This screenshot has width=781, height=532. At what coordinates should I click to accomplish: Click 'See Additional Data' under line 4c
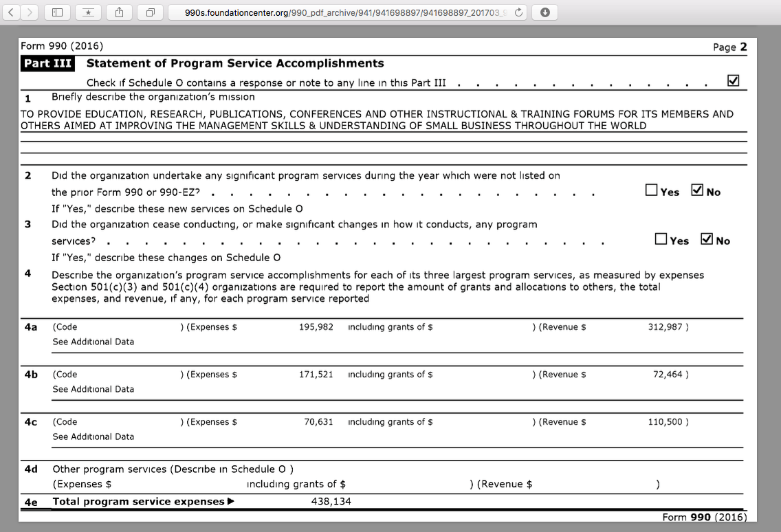(93, 436)
